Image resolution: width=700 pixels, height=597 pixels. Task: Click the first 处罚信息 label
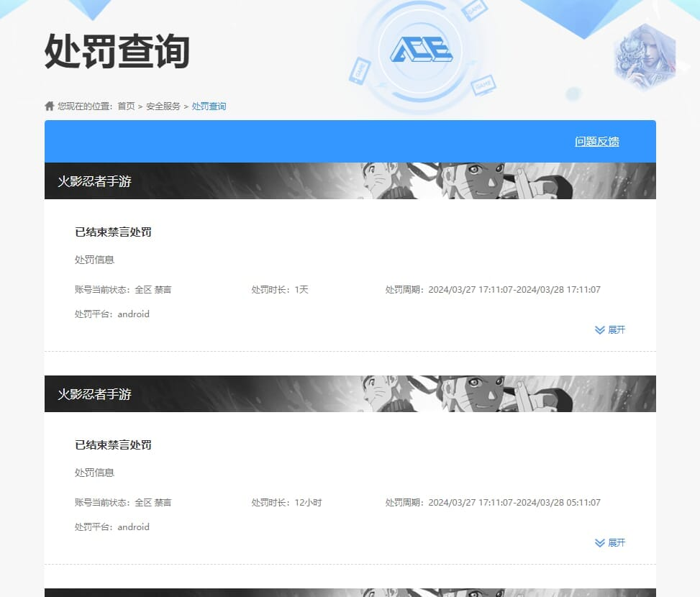(x=95, y=260)
